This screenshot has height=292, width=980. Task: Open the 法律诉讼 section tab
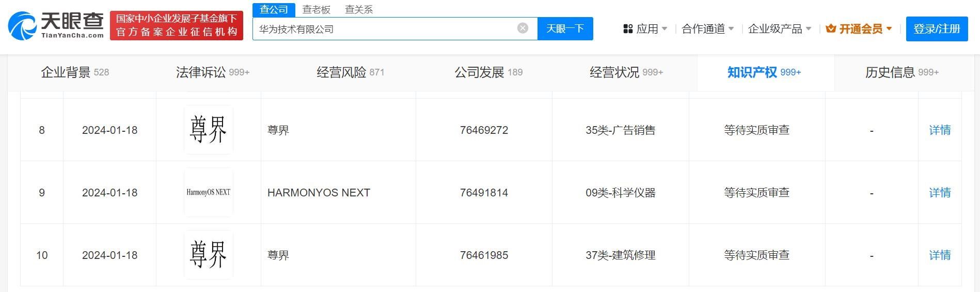(212, 72)
